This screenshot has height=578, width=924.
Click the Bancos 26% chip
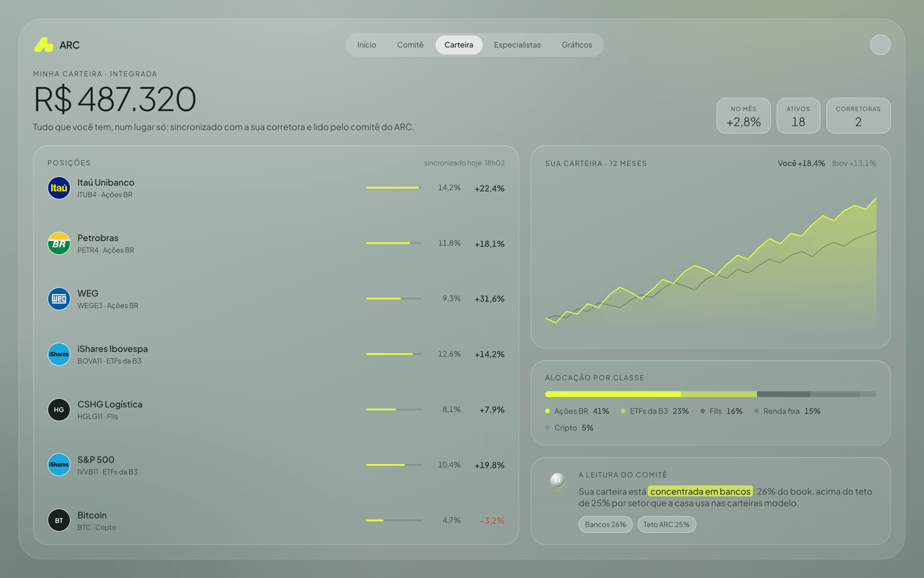point(606,524)
